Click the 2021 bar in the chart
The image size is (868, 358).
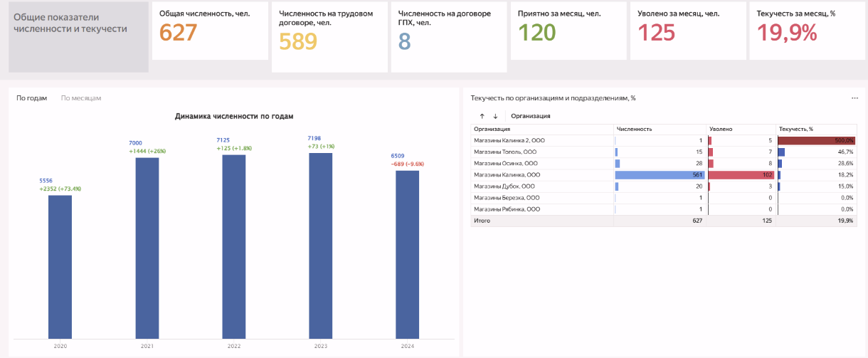(147, 248)
